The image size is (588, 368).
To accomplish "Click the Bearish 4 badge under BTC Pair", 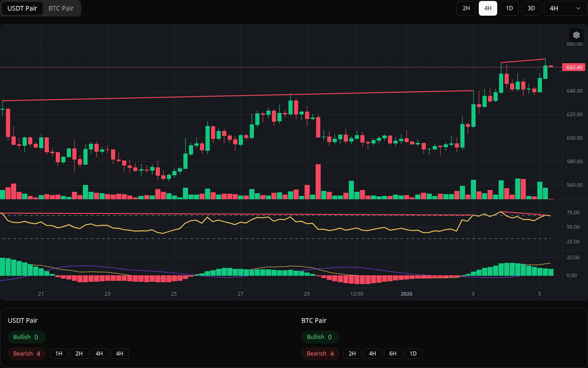I will (320, 354).
